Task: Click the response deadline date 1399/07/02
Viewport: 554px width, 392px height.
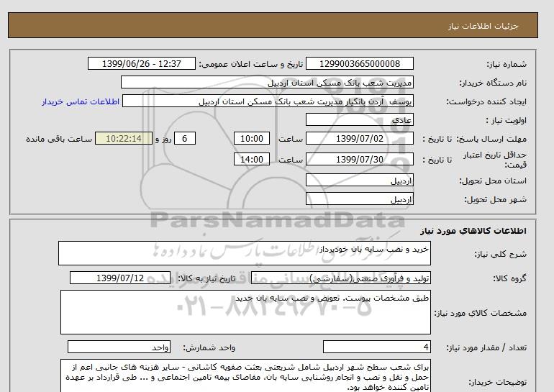Action: 360,138
